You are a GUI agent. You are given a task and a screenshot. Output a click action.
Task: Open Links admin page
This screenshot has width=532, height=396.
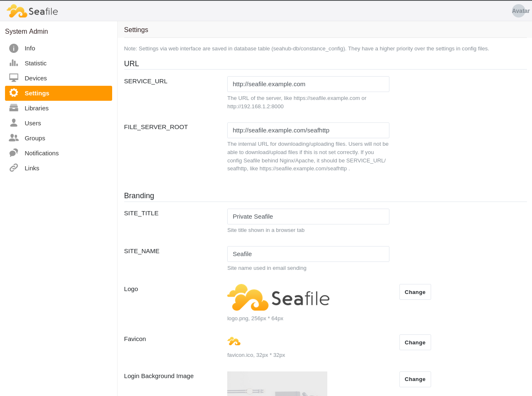click(58, 168)
